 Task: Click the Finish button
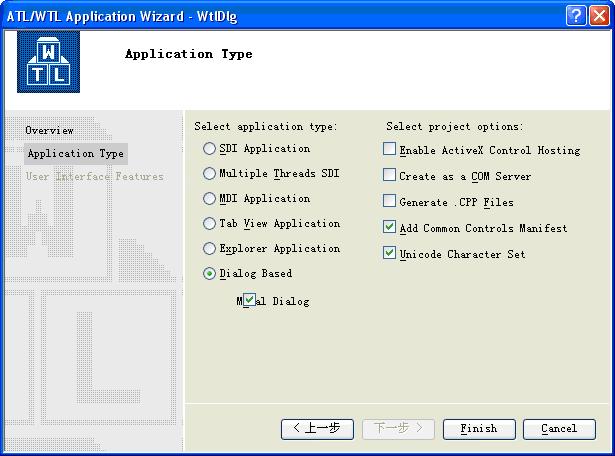pos(478,429)
